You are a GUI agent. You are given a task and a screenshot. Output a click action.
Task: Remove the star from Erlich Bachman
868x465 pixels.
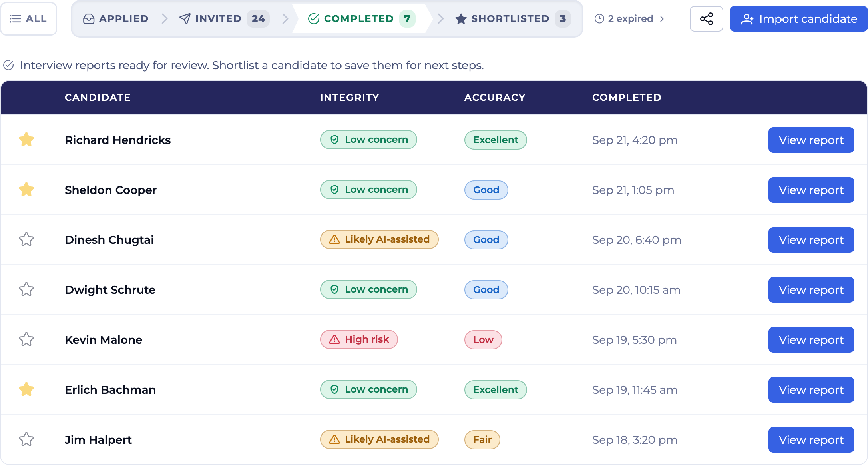[x=26, y=389]
